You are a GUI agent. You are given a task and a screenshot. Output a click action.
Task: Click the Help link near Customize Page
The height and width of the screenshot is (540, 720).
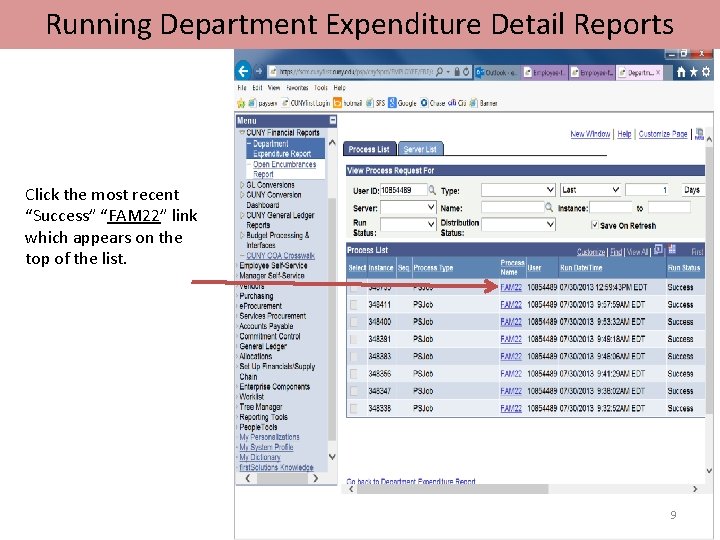(x=624, y=134)
